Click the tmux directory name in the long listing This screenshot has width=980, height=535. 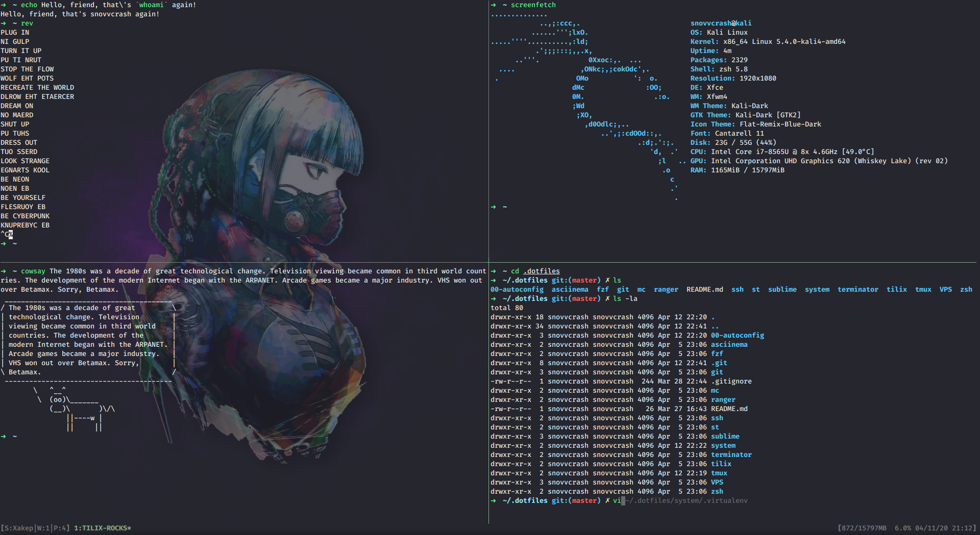point(719,473)
